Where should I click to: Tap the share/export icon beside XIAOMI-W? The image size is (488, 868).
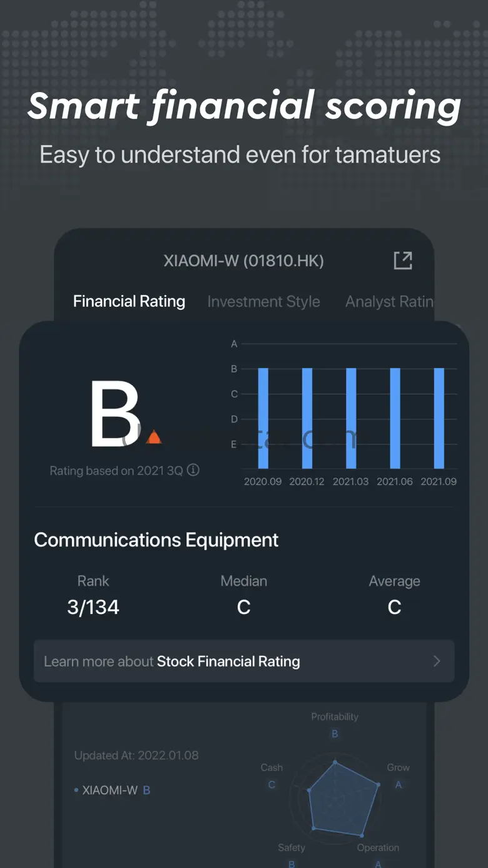(x=403, y=260)
